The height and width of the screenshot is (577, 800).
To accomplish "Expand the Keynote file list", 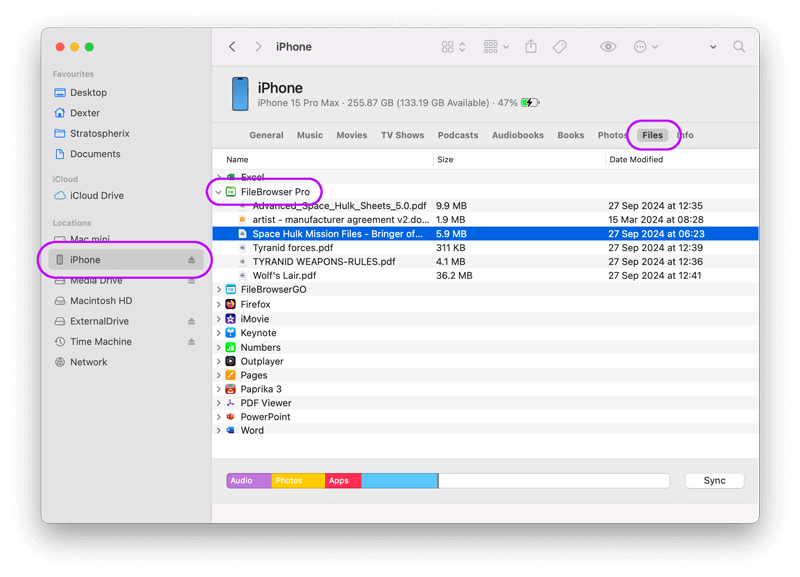I will pyautogui.click(x=219, y=333).
